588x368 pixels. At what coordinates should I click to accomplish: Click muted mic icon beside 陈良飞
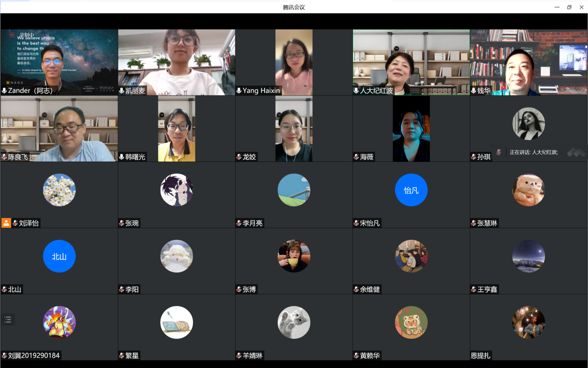pyautogui.click(x=5, y=157)
